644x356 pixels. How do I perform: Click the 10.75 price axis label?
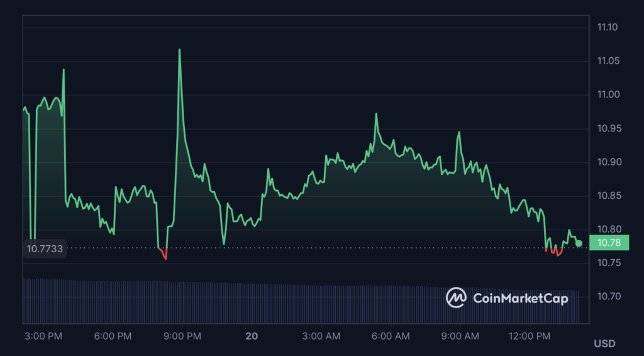(x=609, y=263)
